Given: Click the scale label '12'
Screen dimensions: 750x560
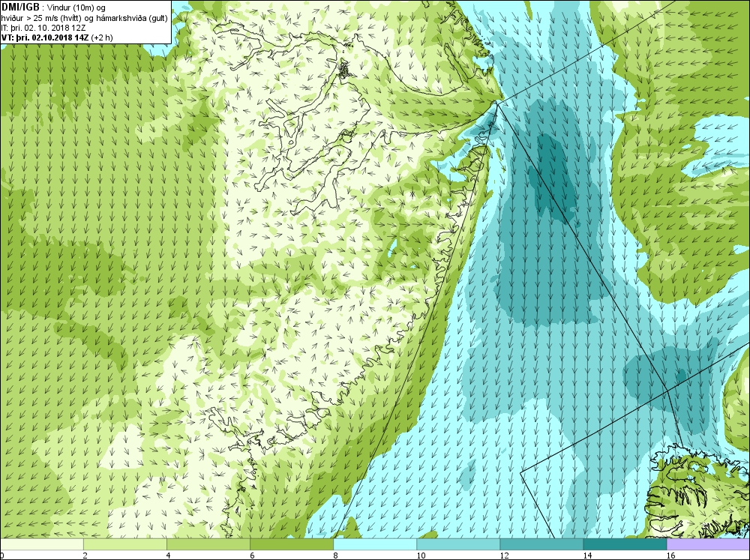Looking at the screenshot, I should 504,556.
